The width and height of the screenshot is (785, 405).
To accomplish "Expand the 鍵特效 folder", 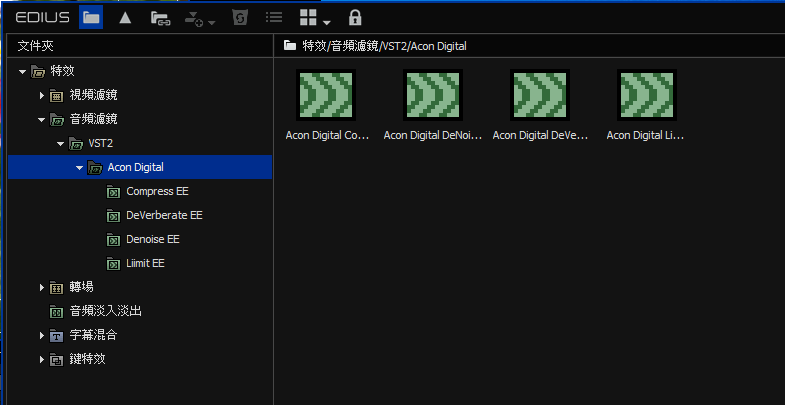I will click(x=42, y=359).
